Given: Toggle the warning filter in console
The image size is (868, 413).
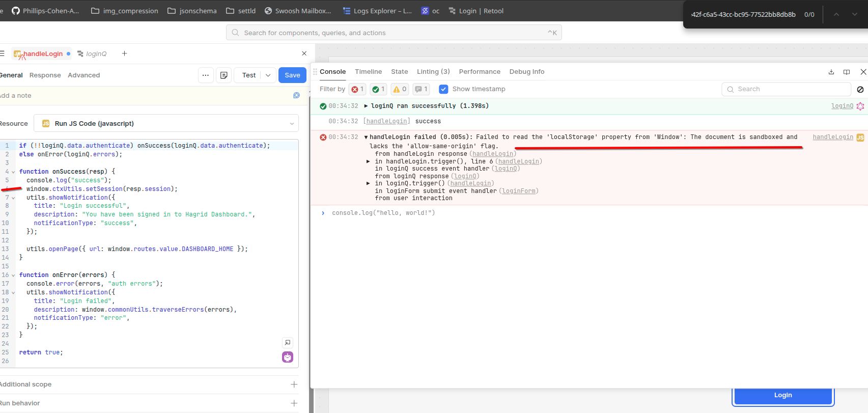Looking at the screenshot, I should (400, 89).
